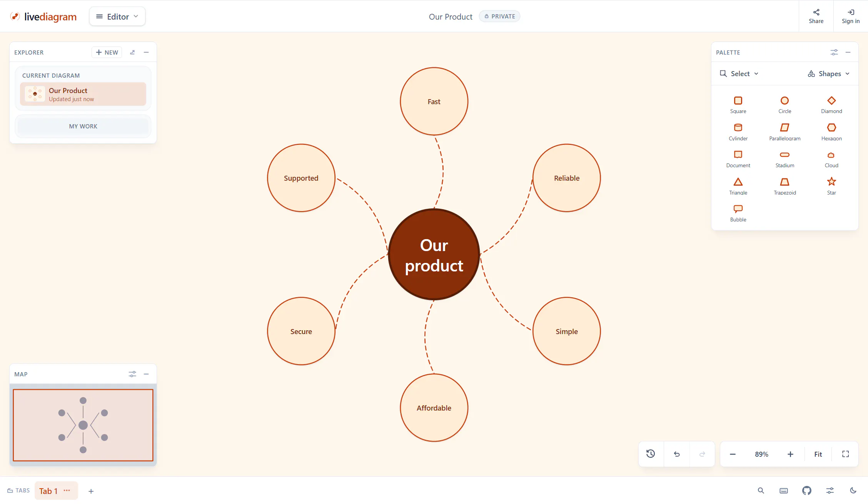This screenshot has height=504, width=868.
Task: Expand the Shapes category dropdown
Action: [828, 73]
